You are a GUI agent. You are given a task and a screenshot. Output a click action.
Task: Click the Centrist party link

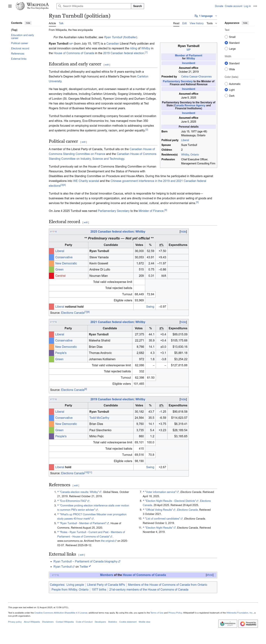click(x=60, y=276)
